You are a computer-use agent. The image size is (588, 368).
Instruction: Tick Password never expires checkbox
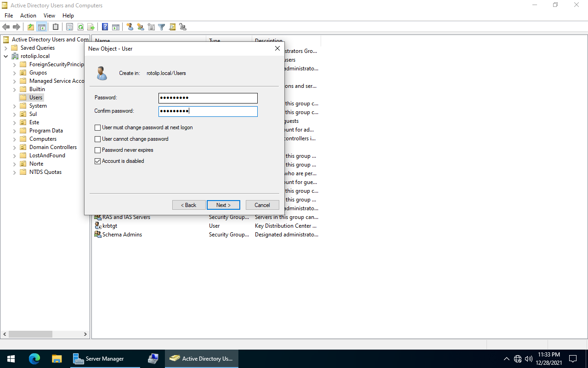pyautogui.click(x=97, y=150)
